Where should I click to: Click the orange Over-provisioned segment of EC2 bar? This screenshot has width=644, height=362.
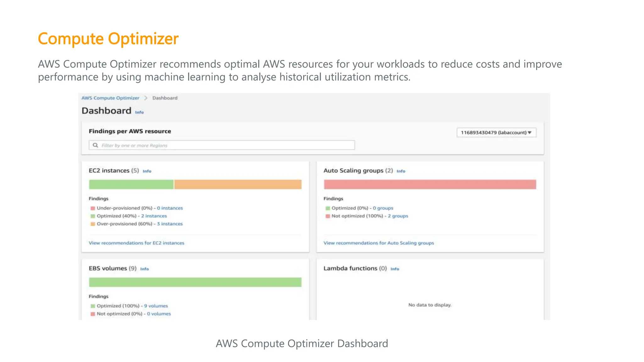[x=238, y=184]
